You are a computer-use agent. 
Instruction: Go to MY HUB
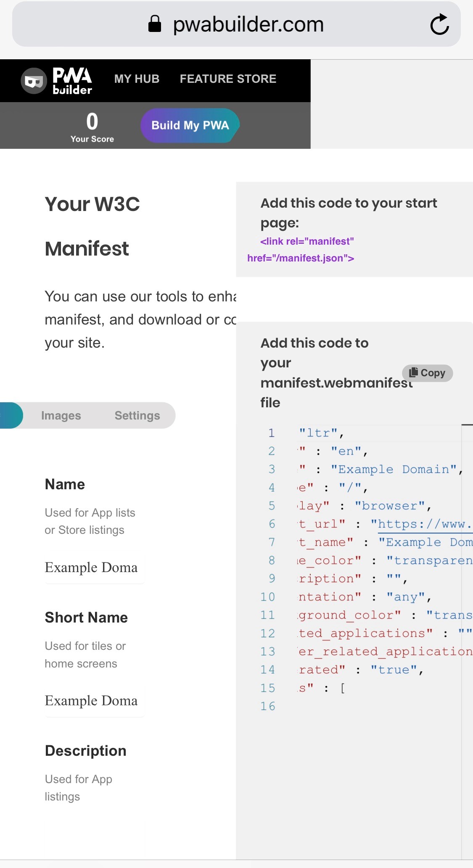point(137,79)
